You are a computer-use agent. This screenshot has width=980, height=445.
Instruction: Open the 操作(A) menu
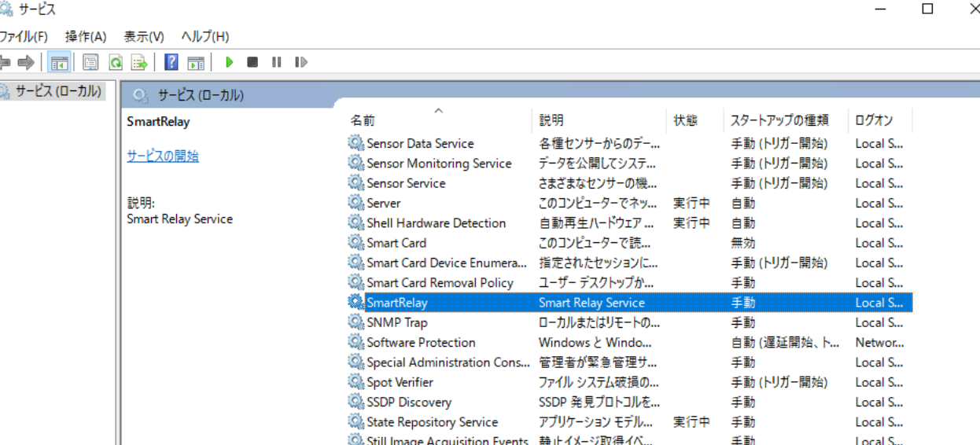click(x=86, y=36)
